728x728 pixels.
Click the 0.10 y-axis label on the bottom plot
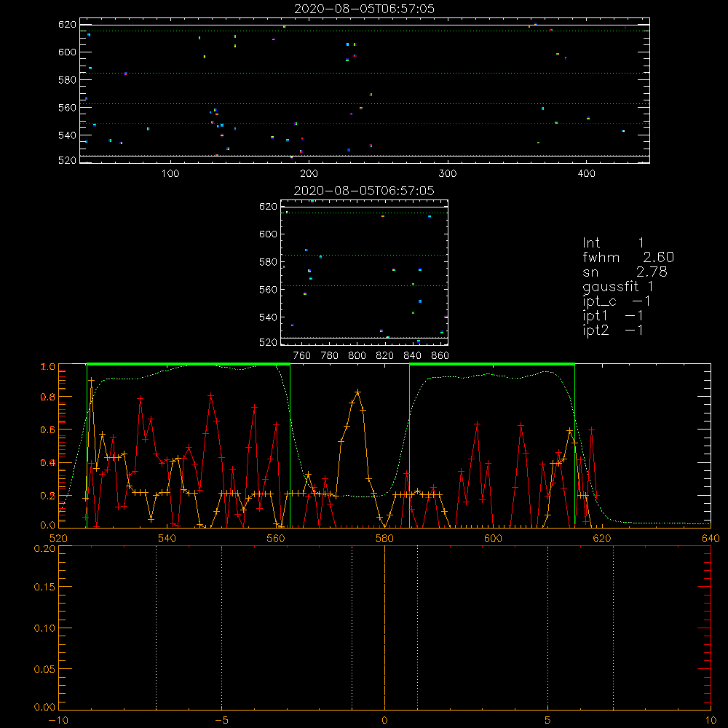coord(44,628)
